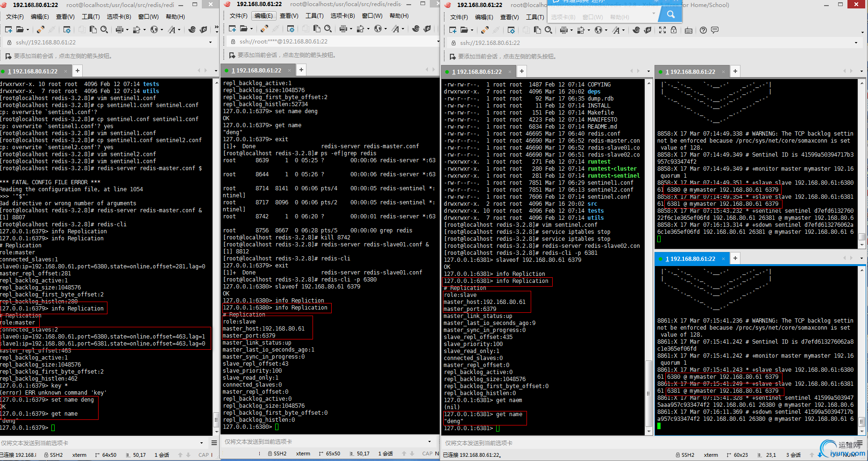This screenshot has height=461, width=868.
Task: Click feedback speech bubble icon in right window
Action: coord(714,30)
